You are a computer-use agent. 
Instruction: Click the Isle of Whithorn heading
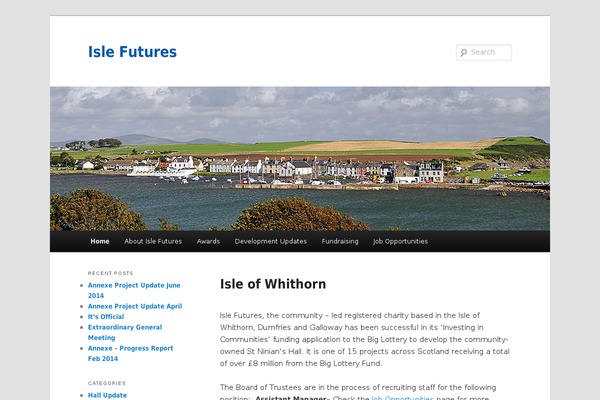[x=273, y=284]
